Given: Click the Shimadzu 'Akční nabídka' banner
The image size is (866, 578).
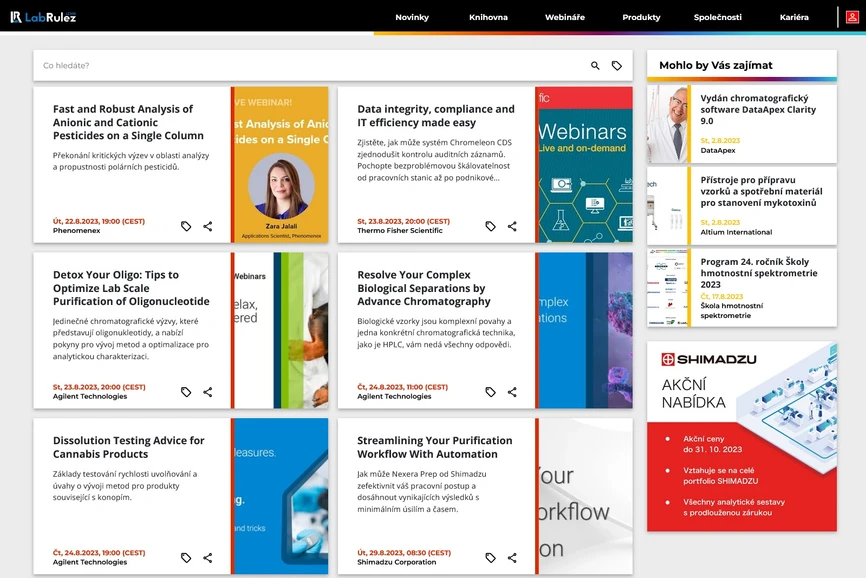Looking at the screenshot, I should (742, 436).
